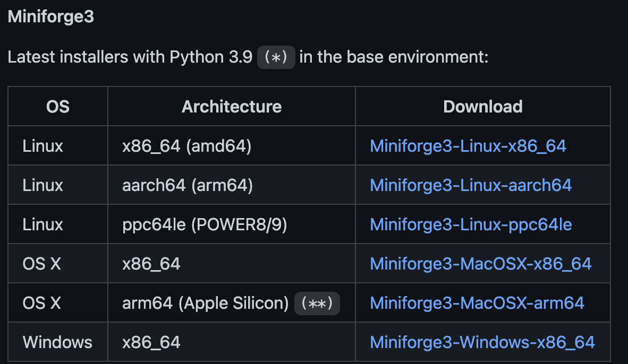Click the 'Latest installers with Python 3.9' text

[x=130, y=57]
